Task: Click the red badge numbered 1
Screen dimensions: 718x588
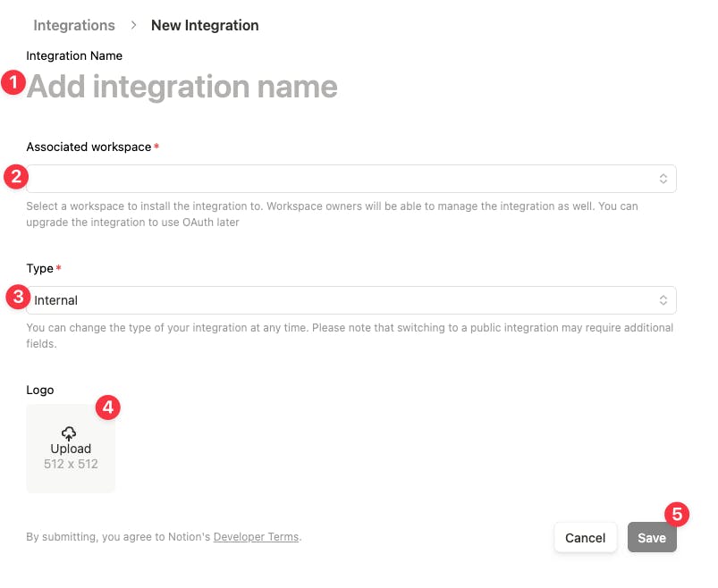Action: (13, 84)
